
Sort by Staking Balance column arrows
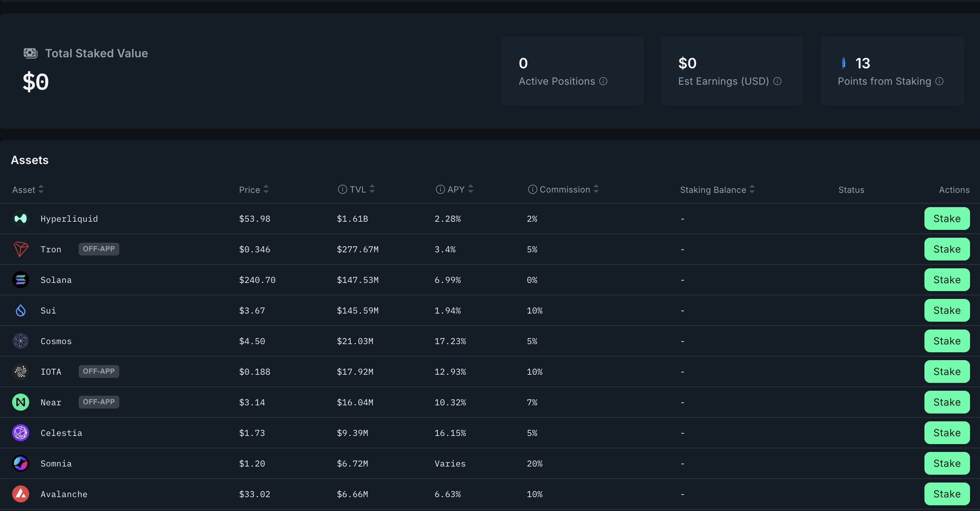click(752, 189)
